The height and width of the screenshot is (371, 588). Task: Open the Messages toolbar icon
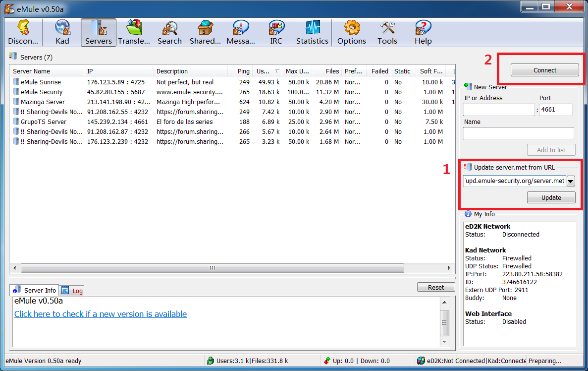coord(241,33)
